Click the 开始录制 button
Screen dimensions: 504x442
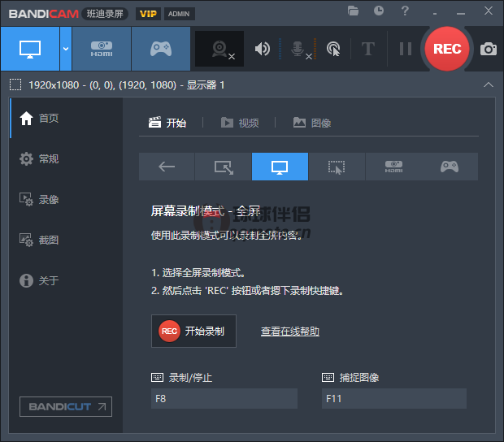point(193,331)
